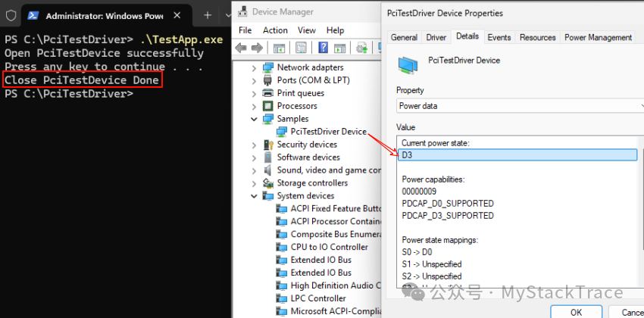This screenshot has height=318, width=644.
Task: Collapse the System devices node
Action: click(255, 196)
